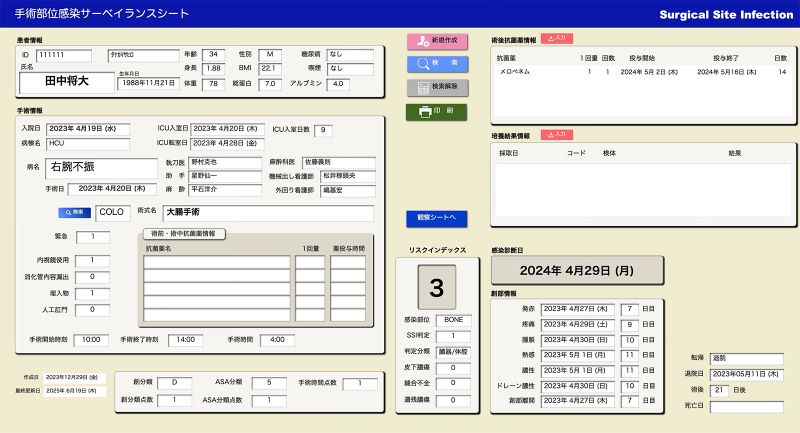
Task: Click the 死亡日 empty field
Action: click(x=746, y=407)
